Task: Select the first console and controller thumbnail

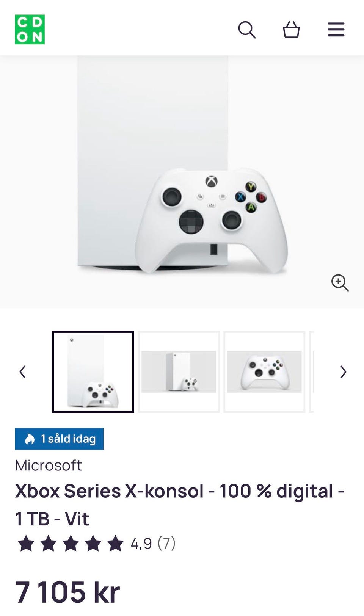Action: (x=93, y=372)
